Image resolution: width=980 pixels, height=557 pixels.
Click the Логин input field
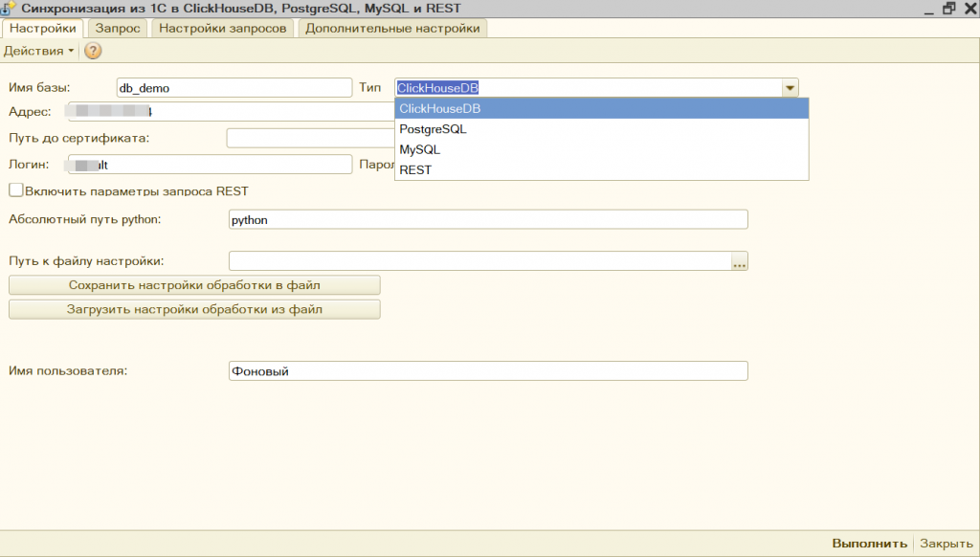(x=210, y=165)
